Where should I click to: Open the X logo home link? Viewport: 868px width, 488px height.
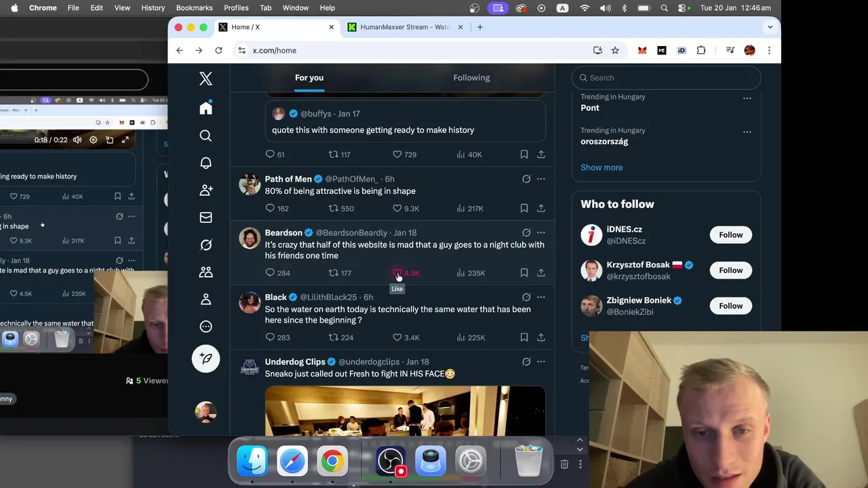pyautogui.click(x=205, y=79)
